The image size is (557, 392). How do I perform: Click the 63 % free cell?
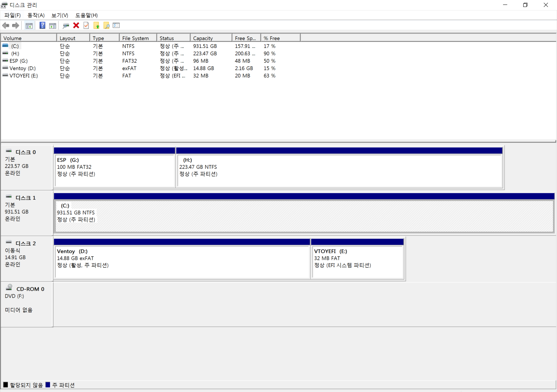(269, 75)
